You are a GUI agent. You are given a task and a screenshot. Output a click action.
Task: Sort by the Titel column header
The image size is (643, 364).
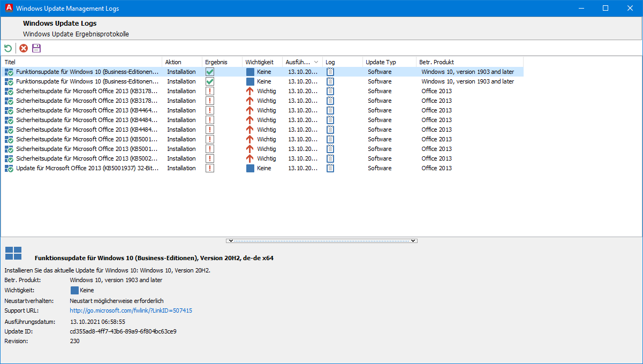[81, 62]
